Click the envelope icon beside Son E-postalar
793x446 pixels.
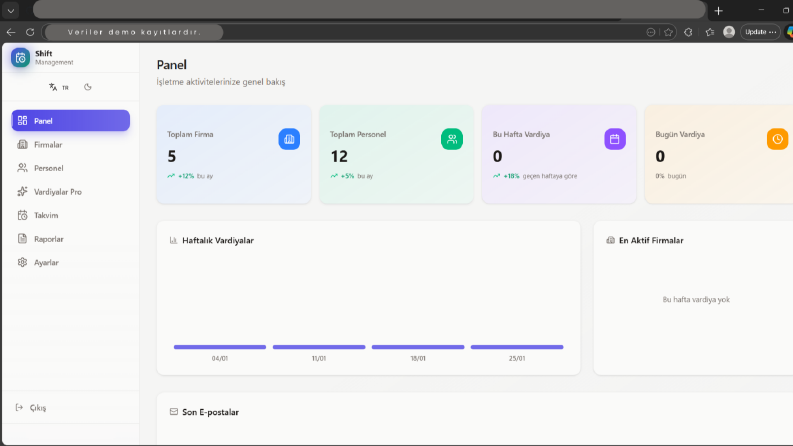pyautogui.click(x=173, y=412)
